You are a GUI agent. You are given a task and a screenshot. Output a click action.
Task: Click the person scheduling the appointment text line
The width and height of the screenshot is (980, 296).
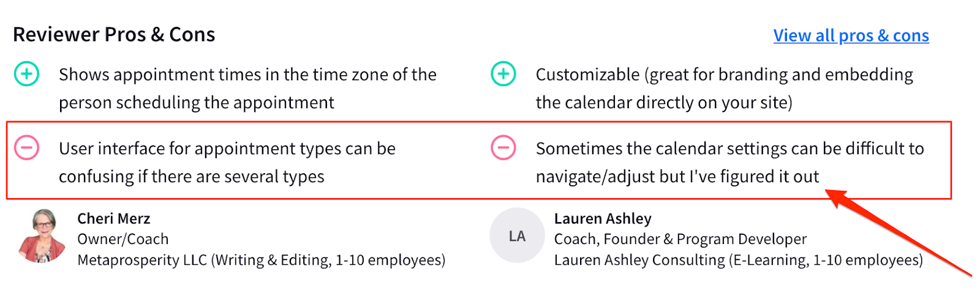196,102
